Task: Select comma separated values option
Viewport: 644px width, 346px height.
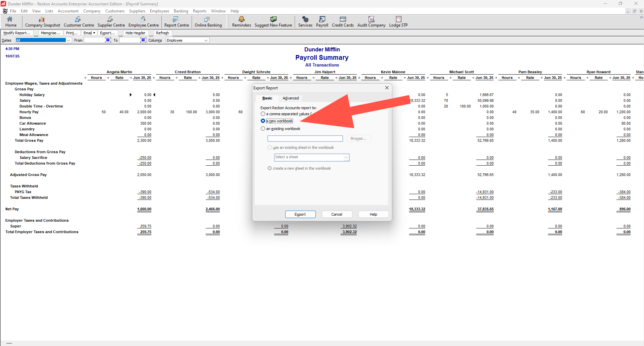Action: (x=263, y=114)
